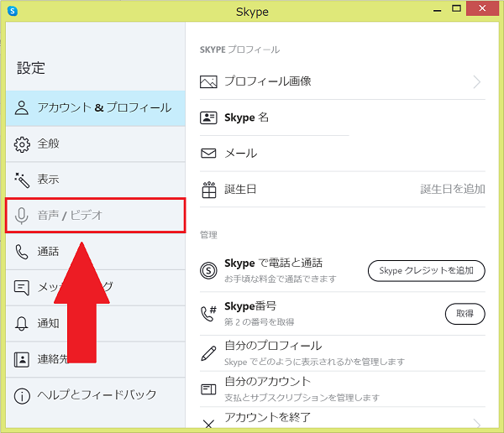Screen dimensions: 504x433
Task: Open the 通知 settings tab
Action: click(96, 323)
